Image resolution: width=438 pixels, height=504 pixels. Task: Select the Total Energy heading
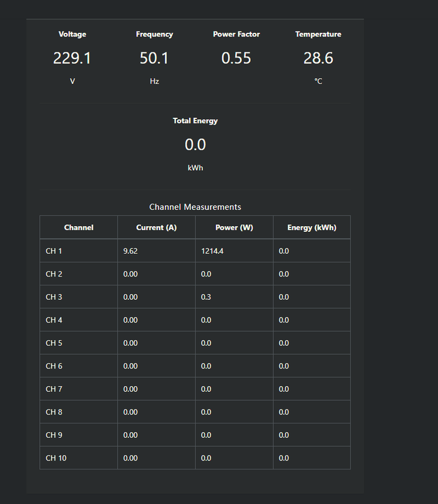point(195,120)
